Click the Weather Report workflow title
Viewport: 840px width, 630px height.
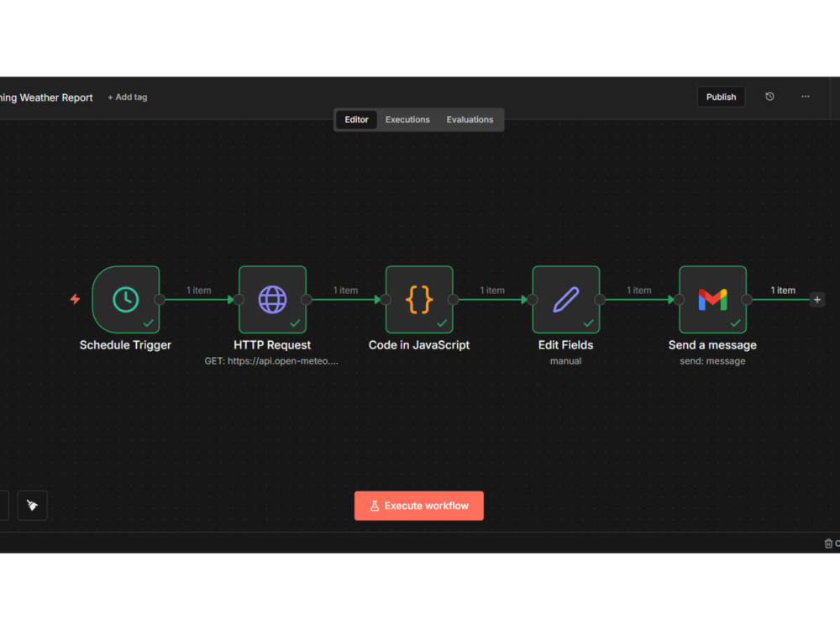[46, 97]
